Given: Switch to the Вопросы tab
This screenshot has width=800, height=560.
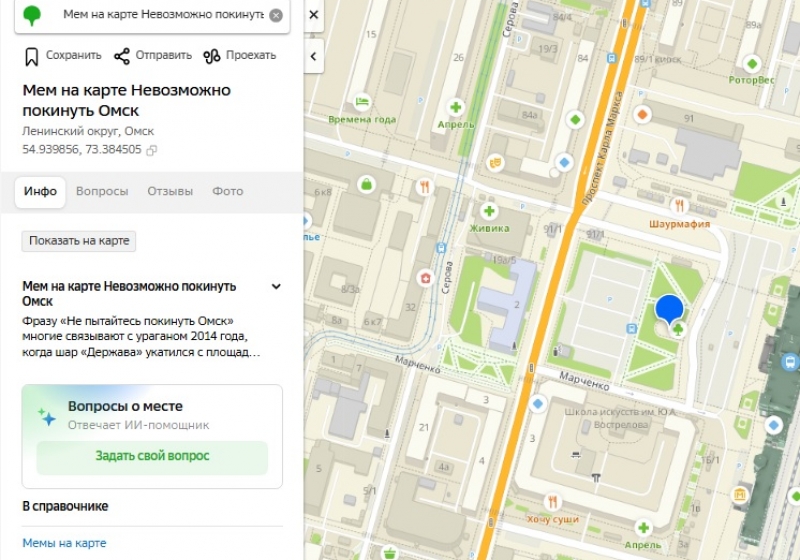Looking at the screenshot, I should [102, 192].
